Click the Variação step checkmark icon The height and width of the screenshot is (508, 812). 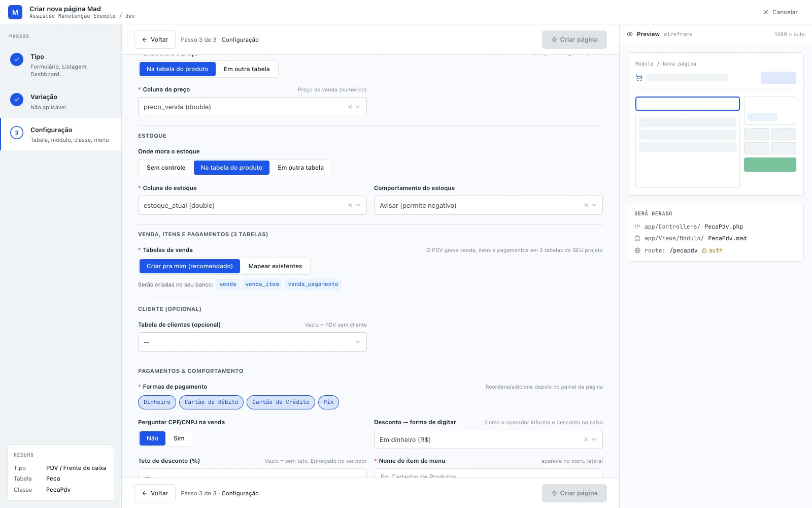(x=17, y=100)
